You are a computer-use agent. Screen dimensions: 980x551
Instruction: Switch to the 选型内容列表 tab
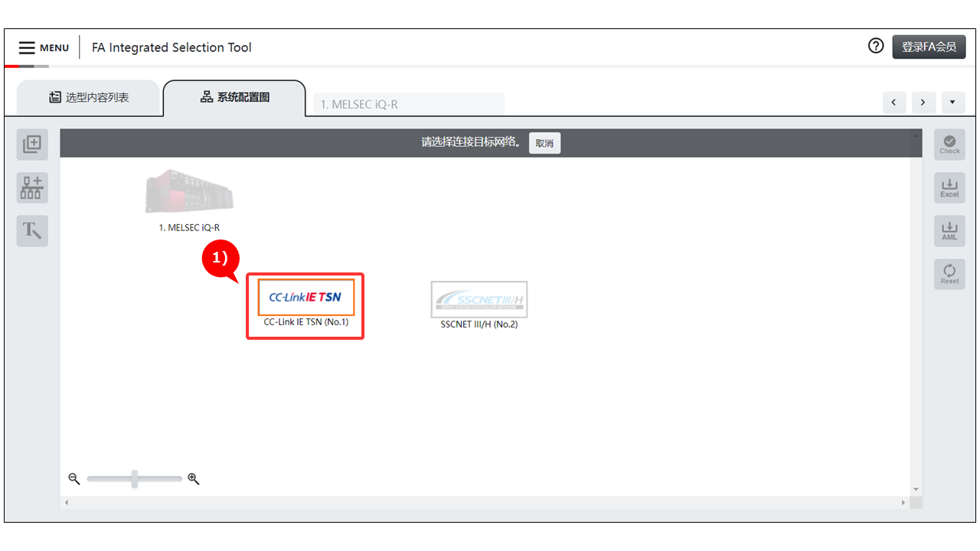click(x=89, y=97)
